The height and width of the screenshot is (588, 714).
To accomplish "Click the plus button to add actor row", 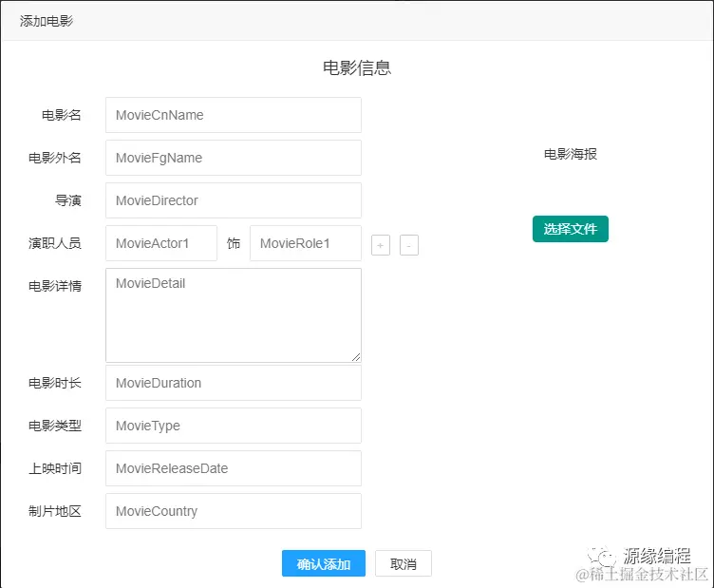I will click(381, 245).
